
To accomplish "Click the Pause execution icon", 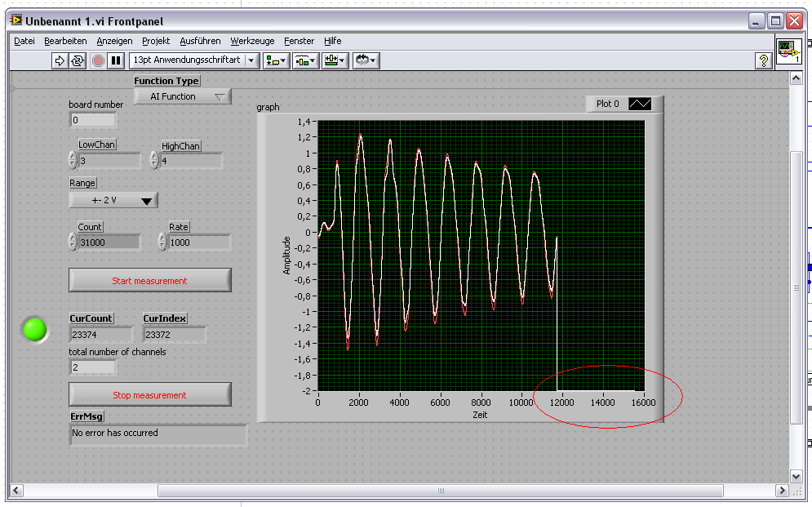I will tap(116, 60).
